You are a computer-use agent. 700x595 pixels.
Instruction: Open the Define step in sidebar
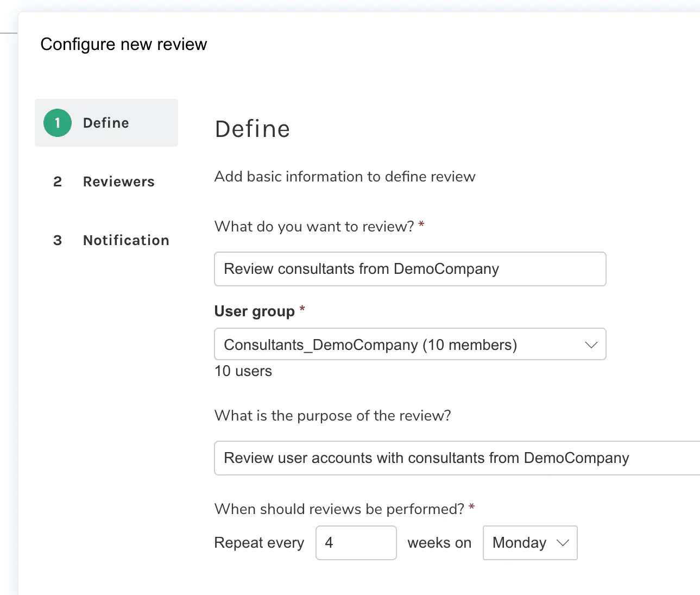(x=106, y=123)
